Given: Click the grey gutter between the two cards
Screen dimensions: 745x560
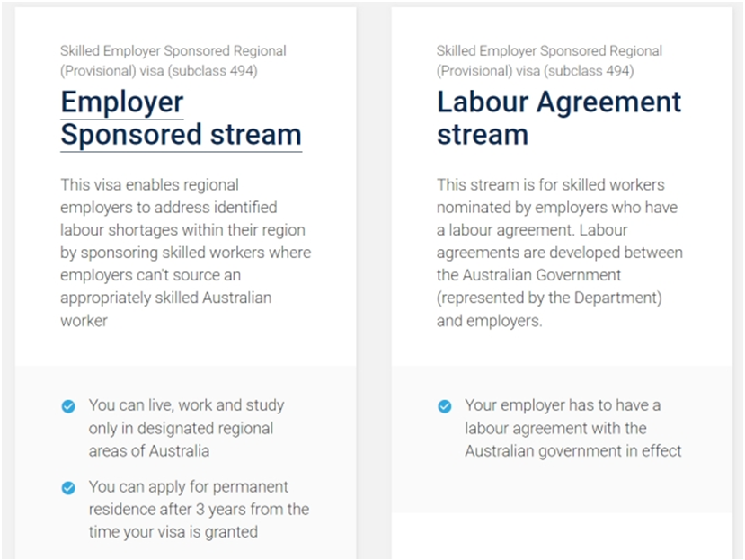Looking at the screenshot, I should click(x=374, y=270).
